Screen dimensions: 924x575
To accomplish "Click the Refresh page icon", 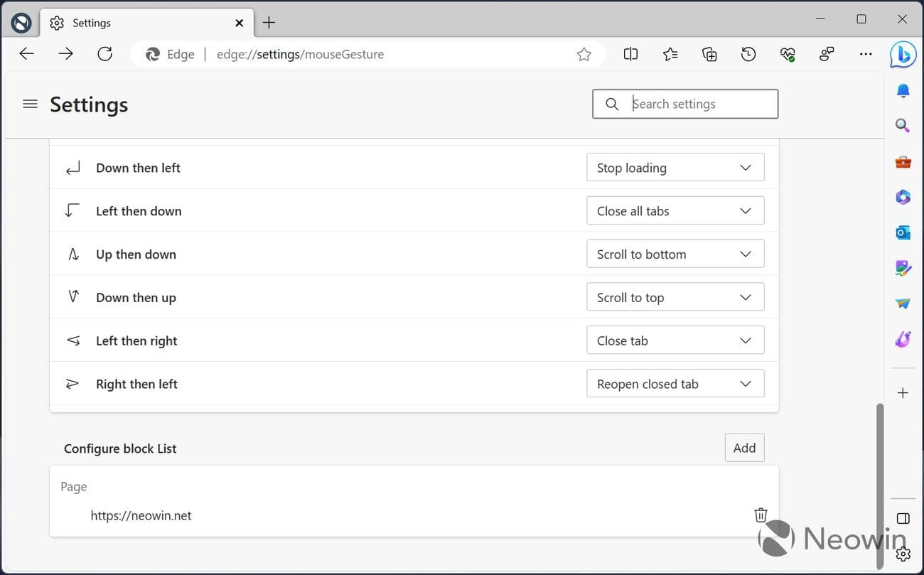I will (105, 54).
